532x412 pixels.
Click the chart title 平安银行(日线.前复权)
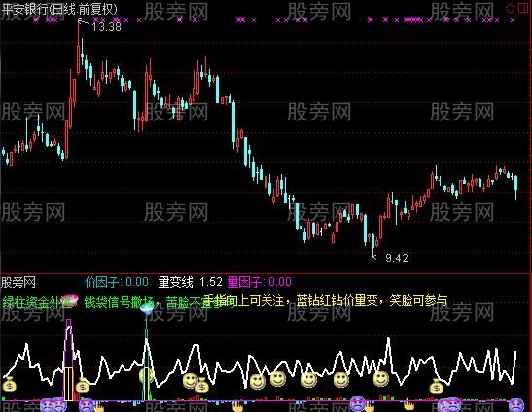click(59, 9)
